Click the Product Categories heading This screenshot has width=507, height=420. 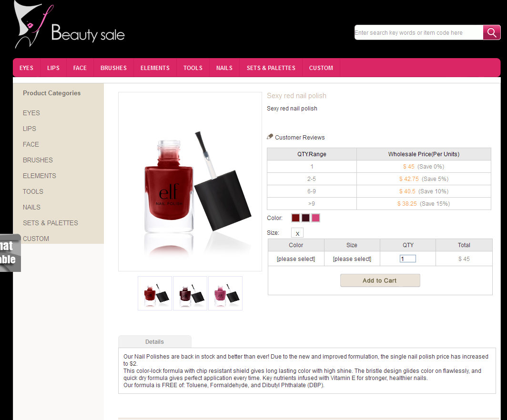[52, 93]
